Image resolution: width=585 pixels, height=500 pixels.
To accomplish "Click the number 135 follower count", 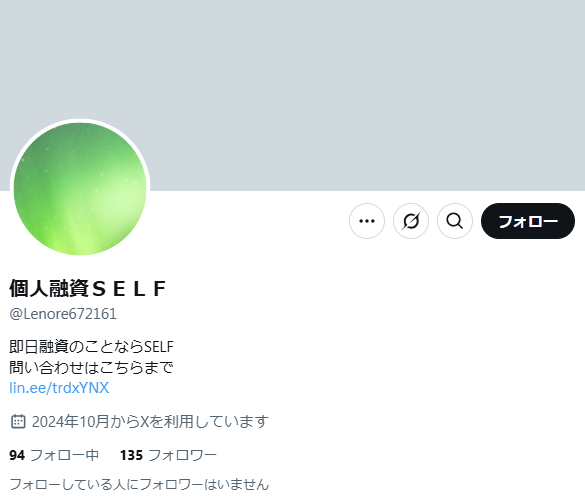I will [x=131, y=455].
